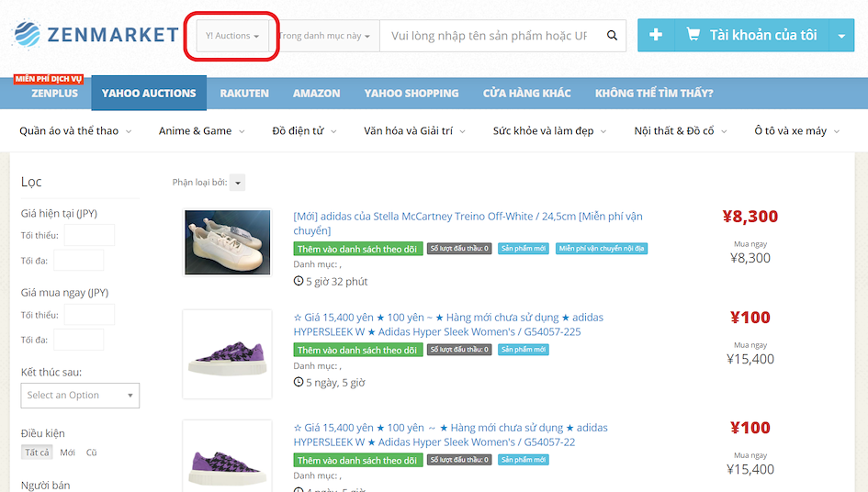Click the 'Người bán' filter heading
Screen dimensions: 868x492
[x=45, y=485]
